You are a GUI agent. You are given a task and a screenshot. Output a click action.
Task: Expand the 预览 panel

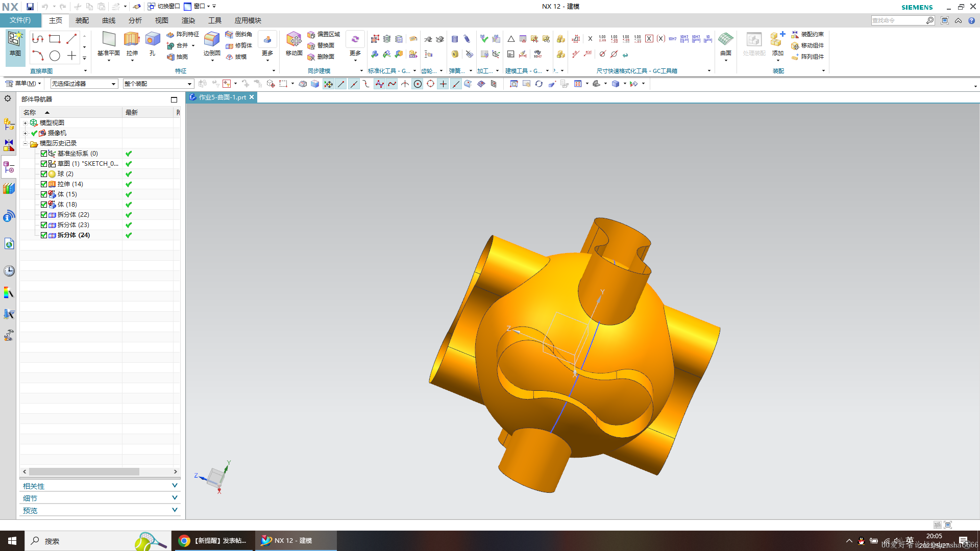coord(100,510)
